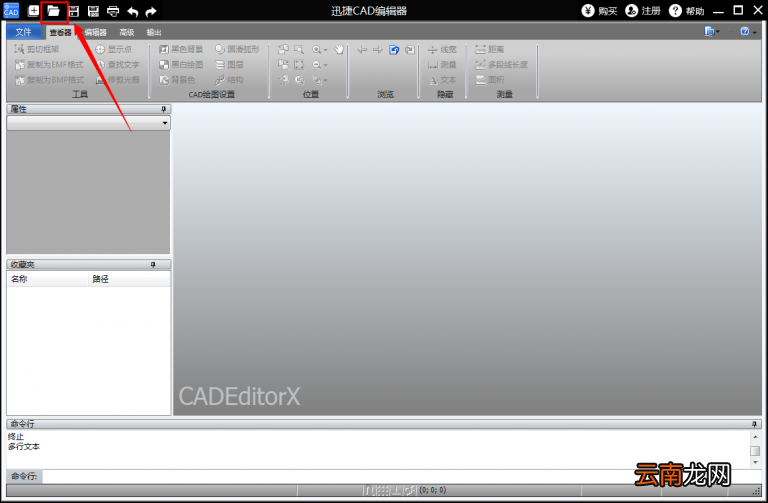Toggle snap mode icon in status bar
The height and width of the screenshot is (503, 768).
click(369, 490)
